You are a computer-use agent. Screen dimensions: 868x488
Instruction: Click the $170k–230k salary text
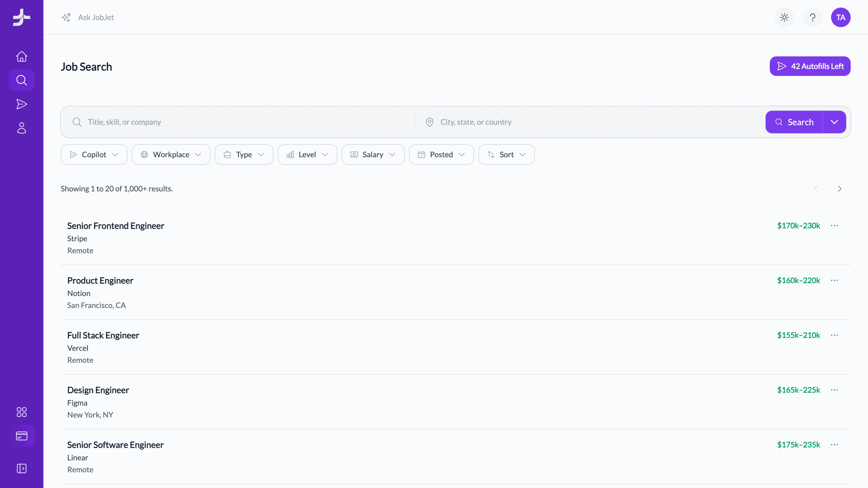[x=799, y=225]
